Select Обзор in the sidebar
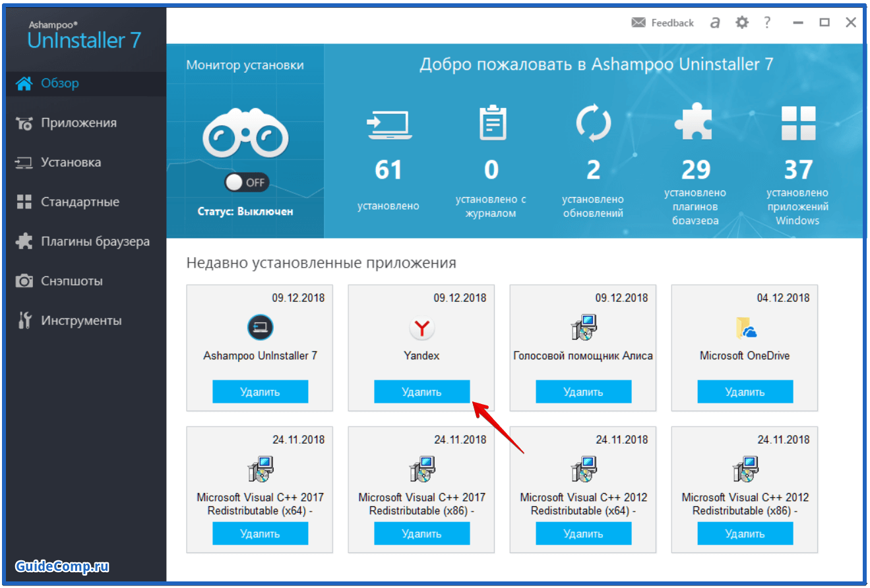 [86, 83]
